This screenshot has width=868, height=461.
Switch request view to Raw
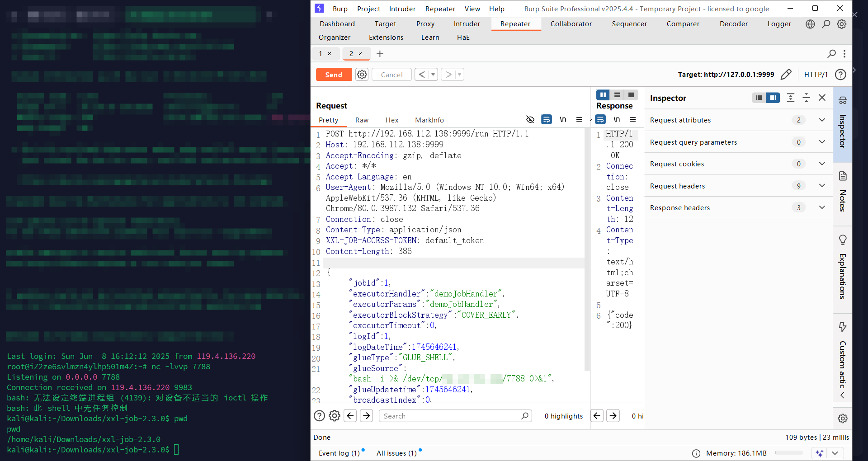tap(362, 120)
